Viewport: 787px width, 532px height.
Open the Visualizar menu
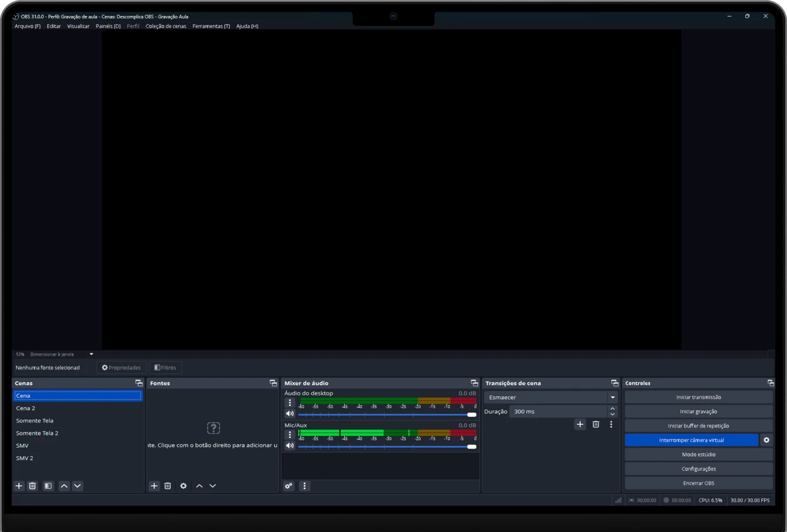[x=78, y=26]
